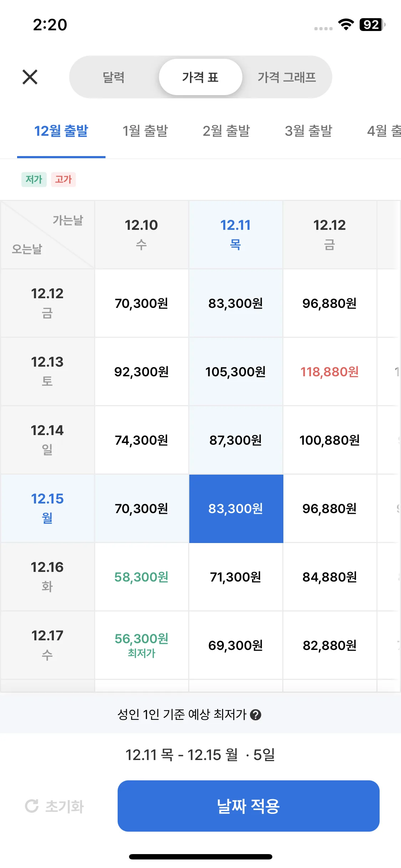Screen dimensions: 401x868
Task: Tap the 12.10 수 departure column header
Action: [x=142, y=234]
